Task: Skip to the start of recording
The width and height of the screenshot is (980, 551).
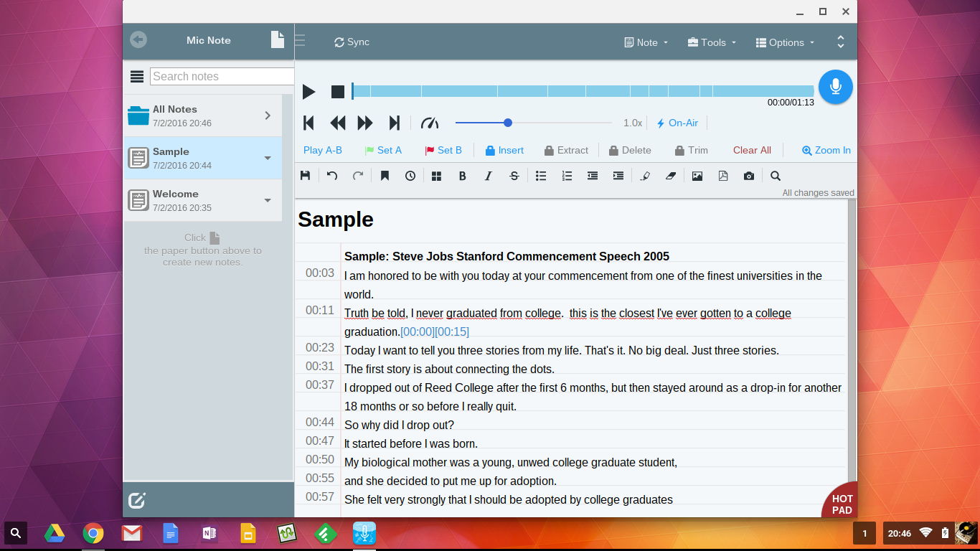Action: tap(308, 123)
